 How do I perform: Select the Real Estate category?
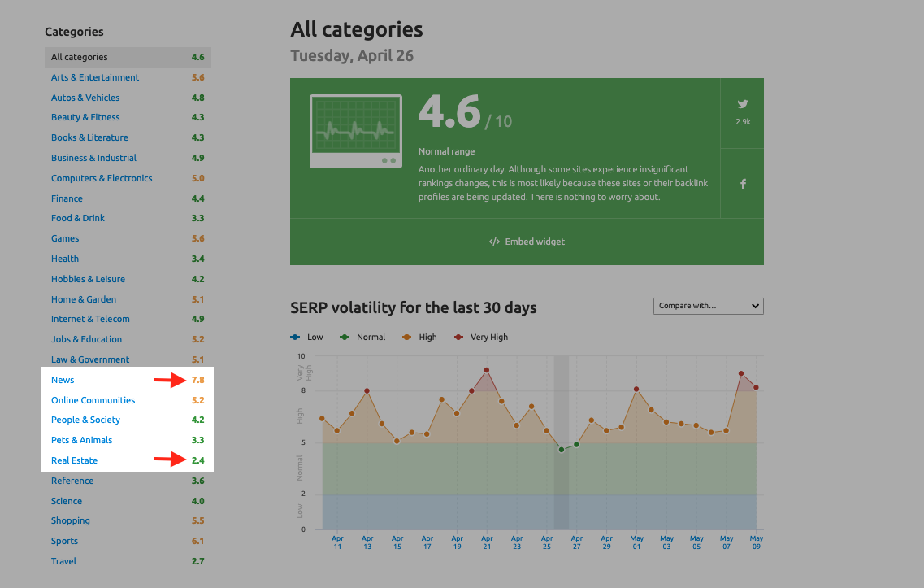pyautogui.click(x=74, y=460)
